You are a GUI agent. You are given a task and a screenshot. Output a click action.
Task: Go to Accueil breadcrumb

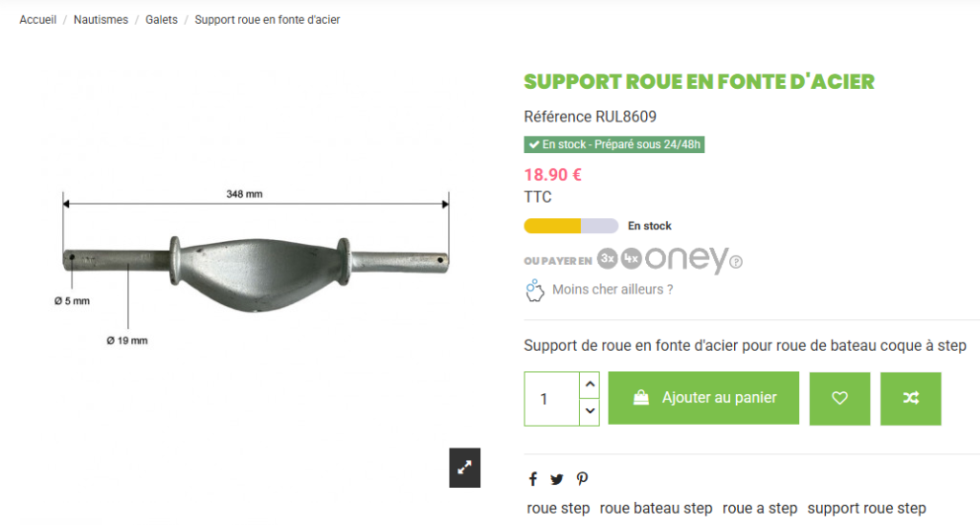click(37, 20)
